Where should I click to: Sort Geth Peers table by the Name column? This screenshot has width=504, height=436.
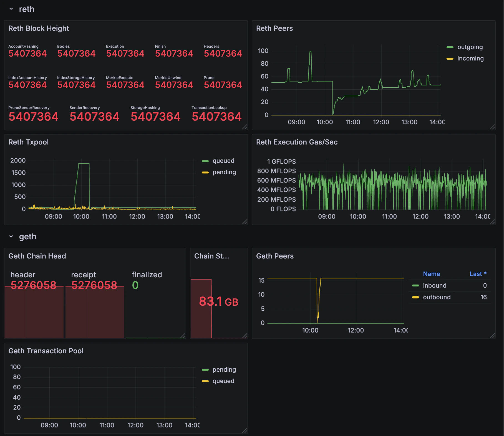431,274
